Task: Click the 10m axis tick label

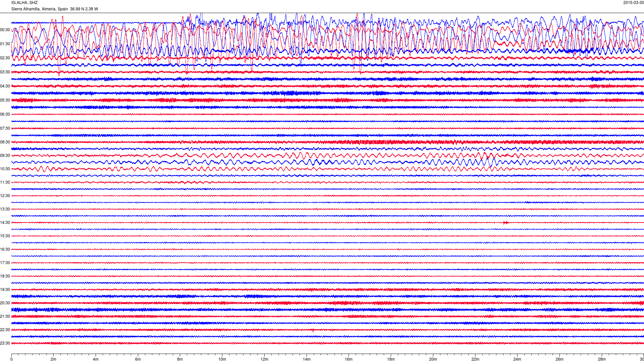Action: click(222, 359)
